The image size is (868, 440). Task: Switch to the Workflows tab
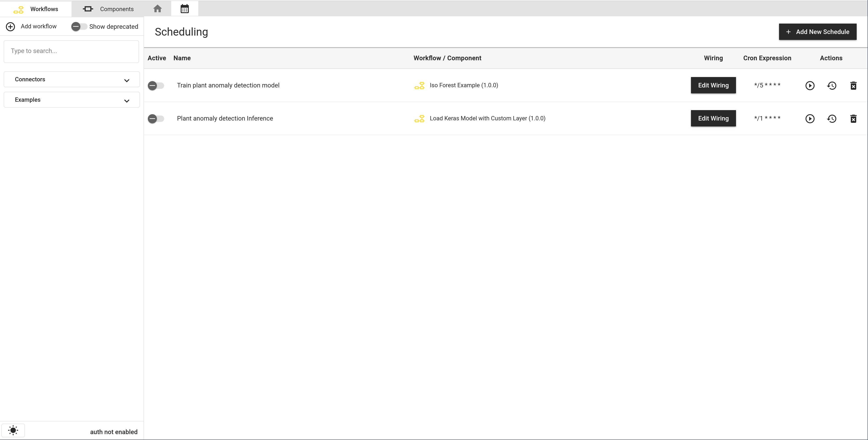(36, 9)
